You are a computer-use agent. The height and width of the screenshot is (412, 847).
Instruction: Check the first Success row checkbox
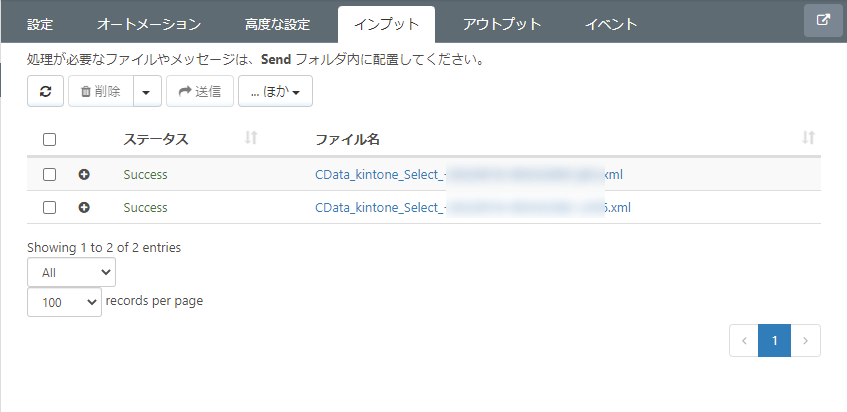pyautogui.click(x=49, y=174)
